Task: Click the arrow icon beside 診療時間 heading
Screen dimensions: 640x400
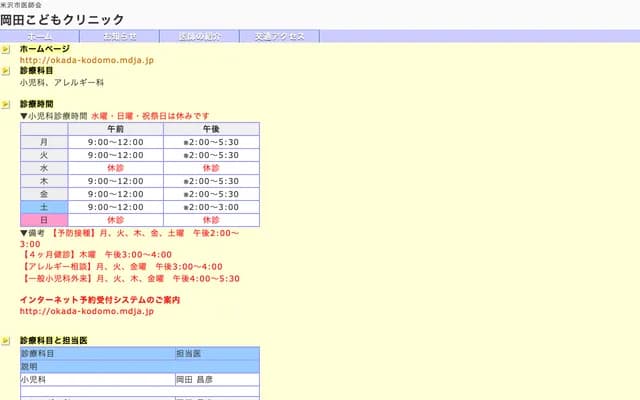Action: coord(6,104)
